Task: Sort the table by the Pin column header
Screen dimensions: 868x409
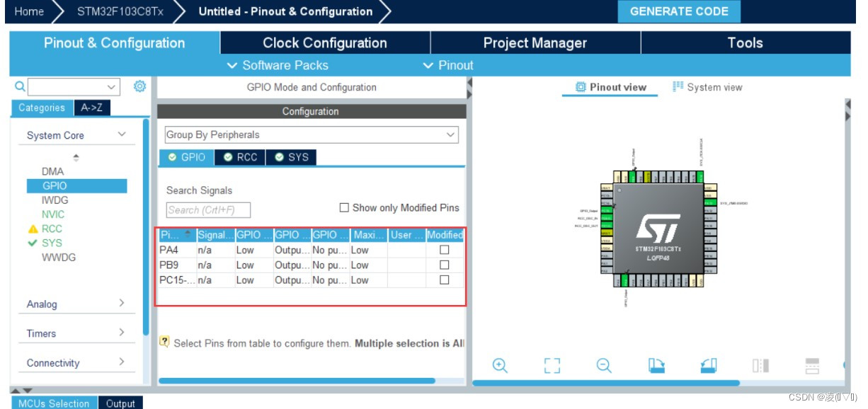Action: pyautogui.click(x=176, y=235)
